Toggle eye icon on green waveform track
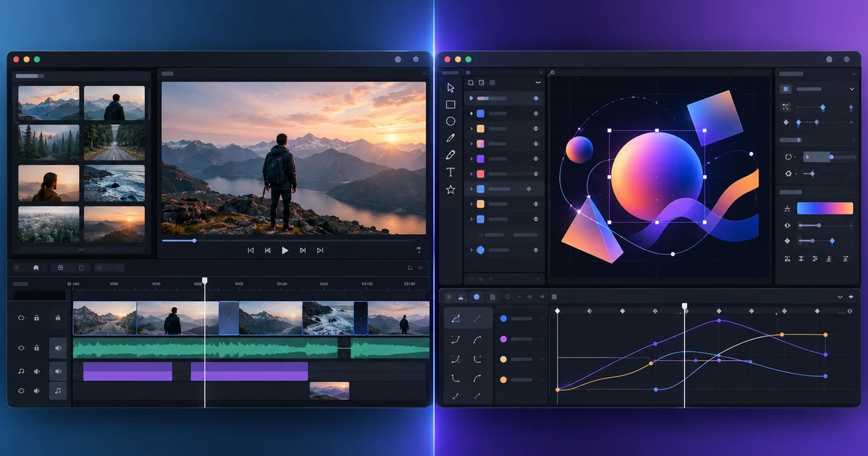Image resolution: width=868 pixels, height=456 pixels. [21, 348]
